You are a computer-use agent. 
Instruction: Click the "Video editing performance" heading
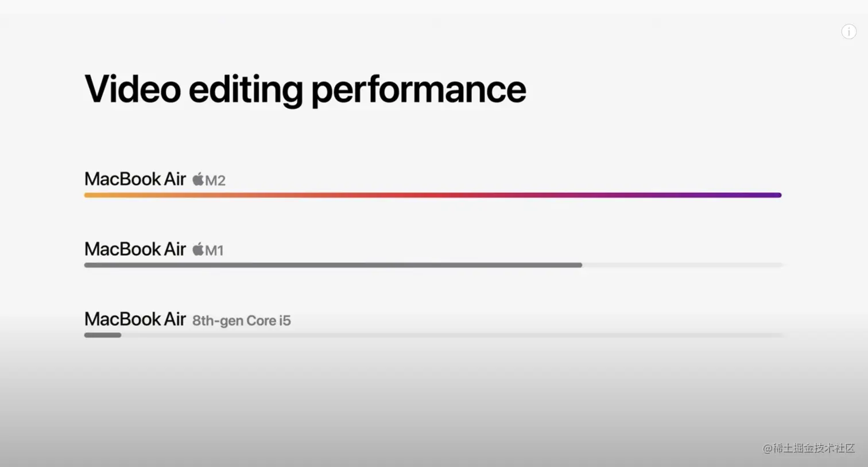tap(305, 89)
